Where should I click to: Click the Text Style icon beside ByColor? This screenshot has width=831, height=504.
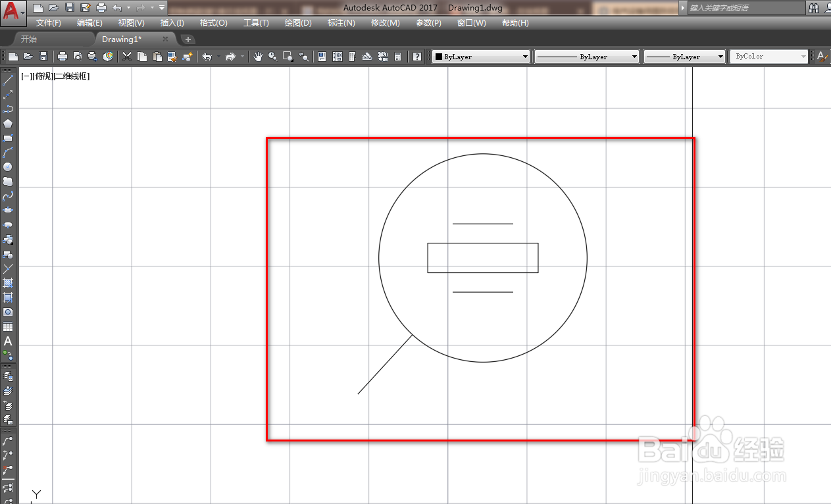[822, 57]
